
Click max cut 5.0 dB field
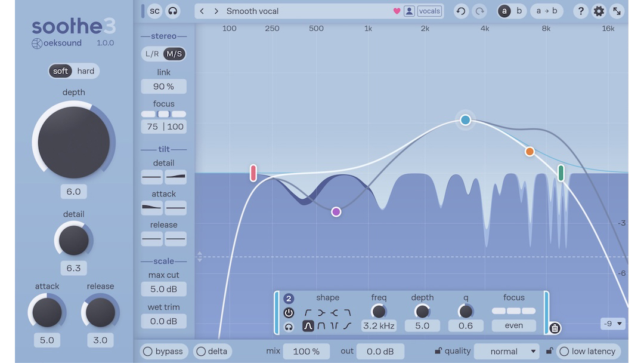(163, 289)
